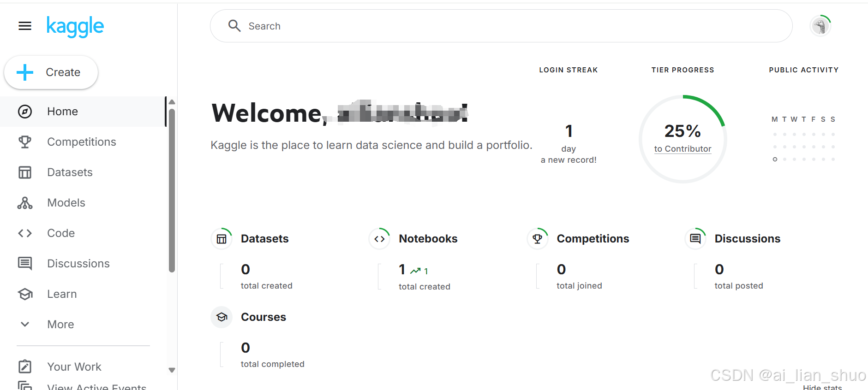
Task: Click the Competitions stats card trophy icon
Action: [538, 239]
